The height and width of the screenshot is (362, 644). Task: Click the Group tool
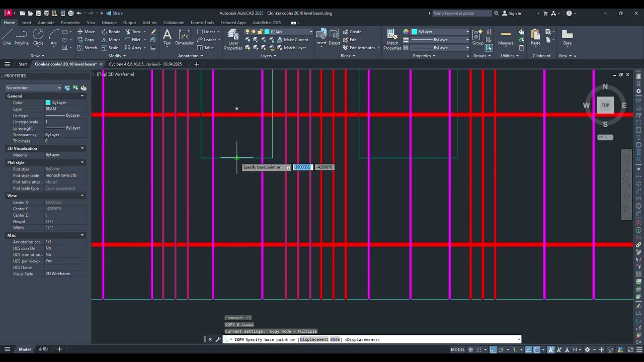click(x=477, y=37)
